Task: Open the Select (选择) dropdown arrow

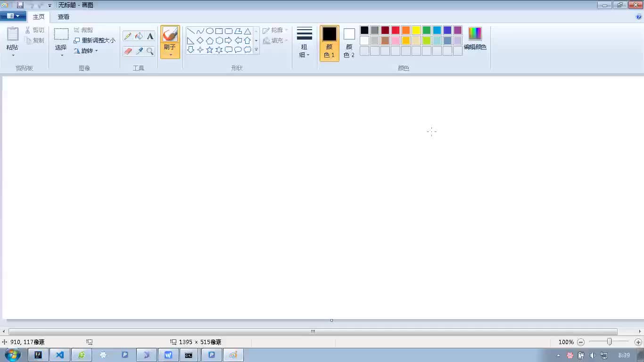Action: 61,55
